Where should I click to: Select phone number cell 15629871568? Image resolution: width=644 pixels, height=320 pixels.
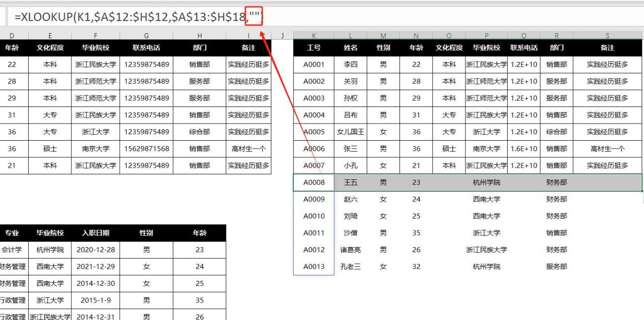point(146,149)
